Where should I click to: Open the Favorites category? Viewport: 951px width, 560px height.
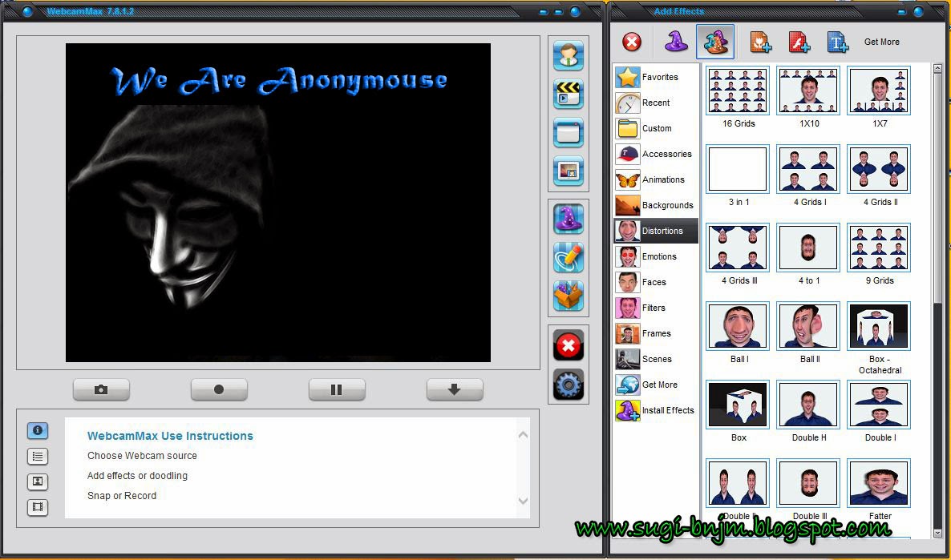(x=656, y=77)
